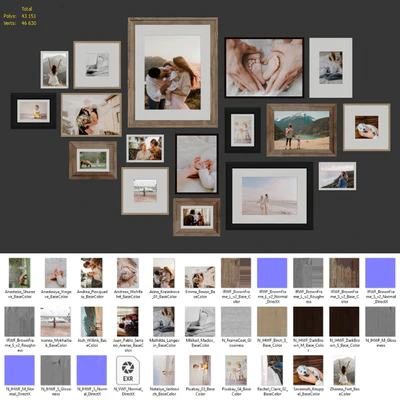Select the Savannah BaseColor hand-holding-shoes file
The height and width of the screenshot is (400, 400).
(x=308, y=370)
